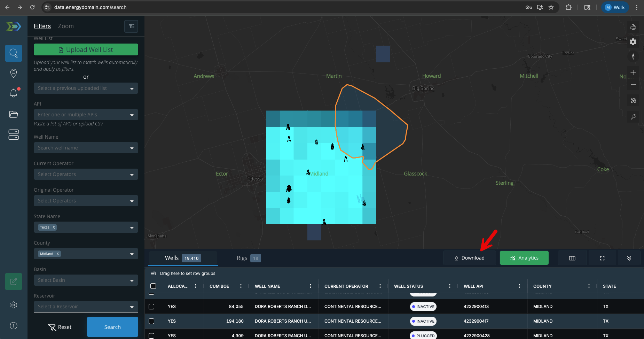This screenshot has height=339, width=644.
Task: Click the green edit pencil icon
Action: [14, 281]
